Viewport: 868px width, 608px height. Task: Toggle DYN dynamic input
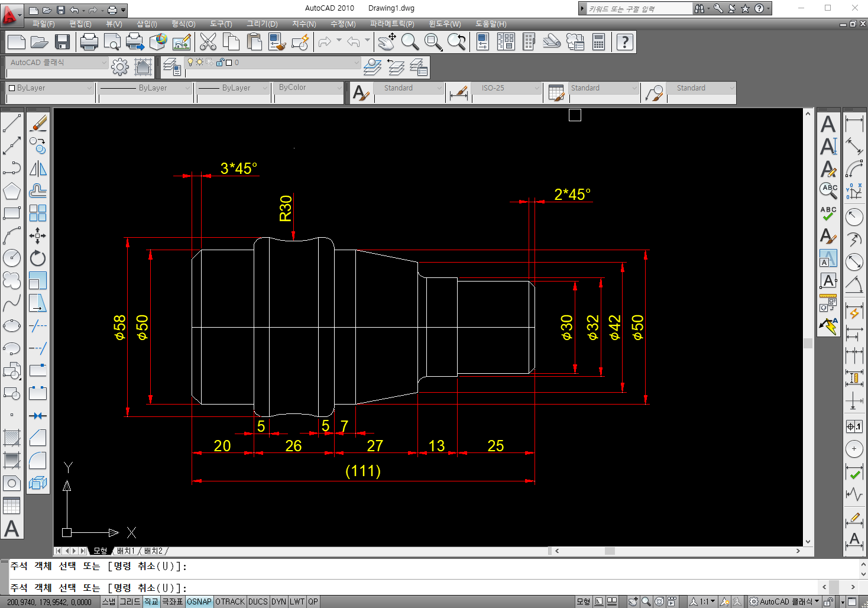(279, 601)
